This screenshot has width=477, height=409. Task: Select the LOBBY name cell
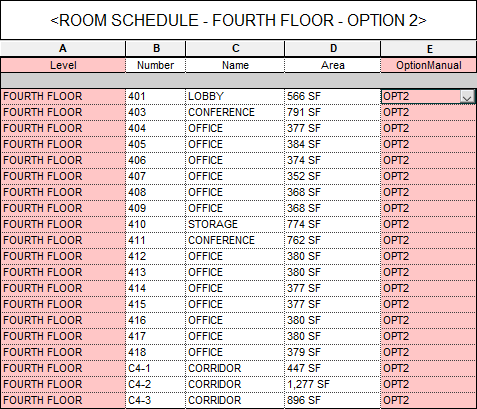pos(235,97)
